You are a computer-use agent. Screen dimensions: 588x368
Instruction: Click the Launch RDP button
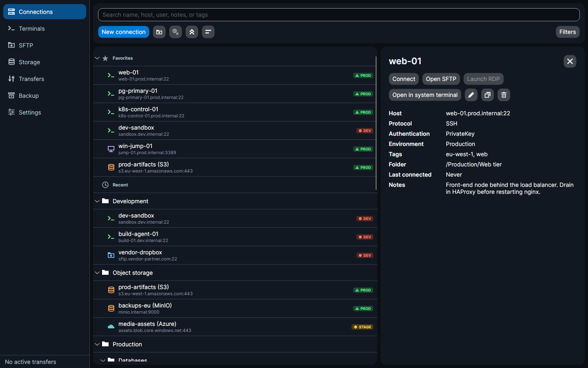click(x=483, y=79)
